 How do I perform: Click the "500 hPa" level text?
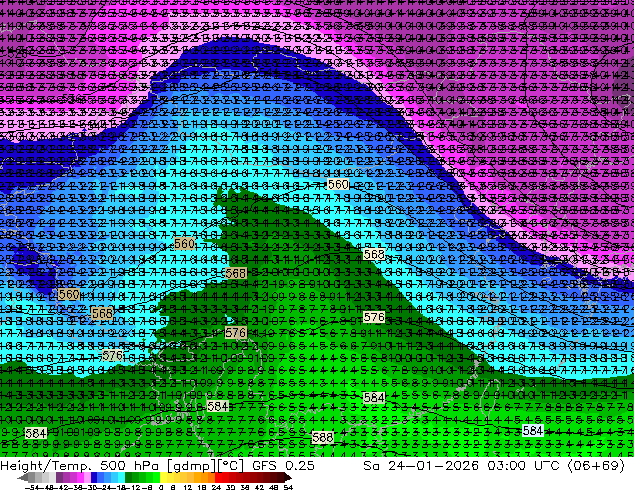(x=130, y=466)
